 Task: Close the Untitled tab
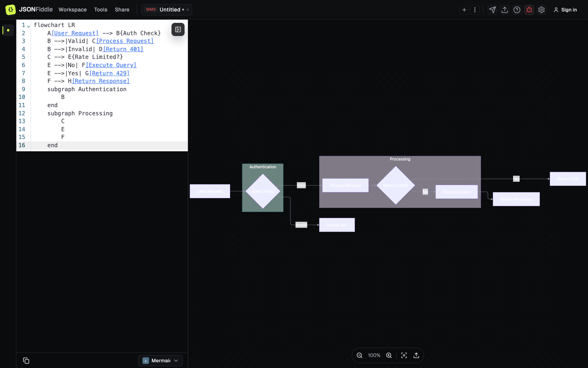pyautogui.click(x=188, y=10)
